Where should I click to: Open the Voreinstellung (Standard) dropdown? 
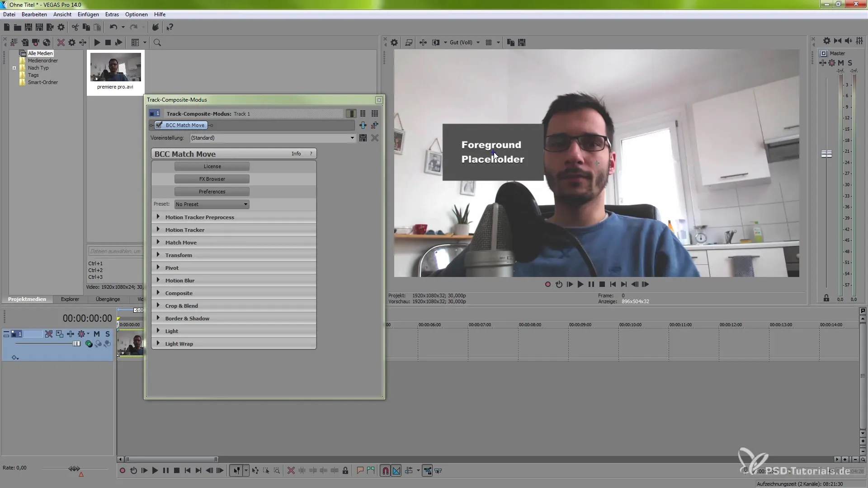tap(273, 138)
